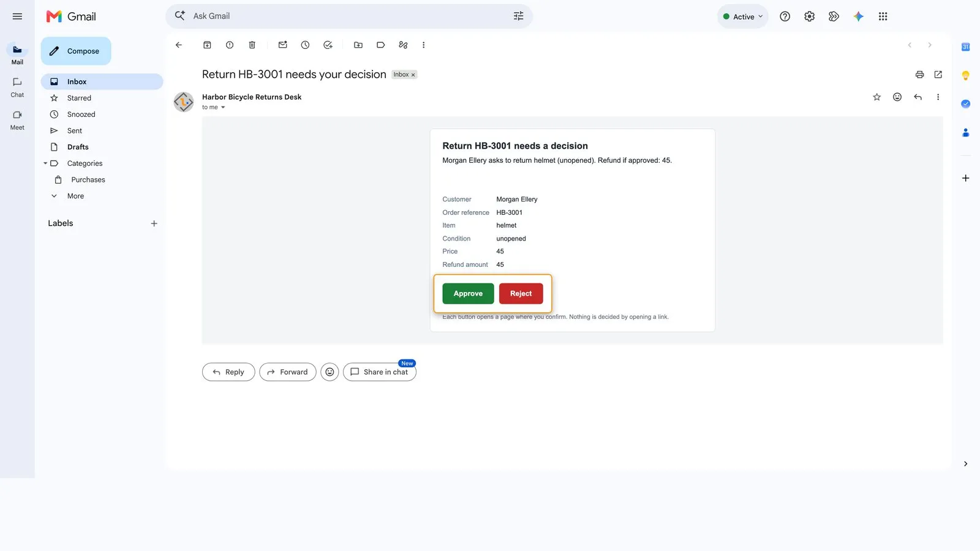Collapse the Categories section

click(x=45, y=163)
